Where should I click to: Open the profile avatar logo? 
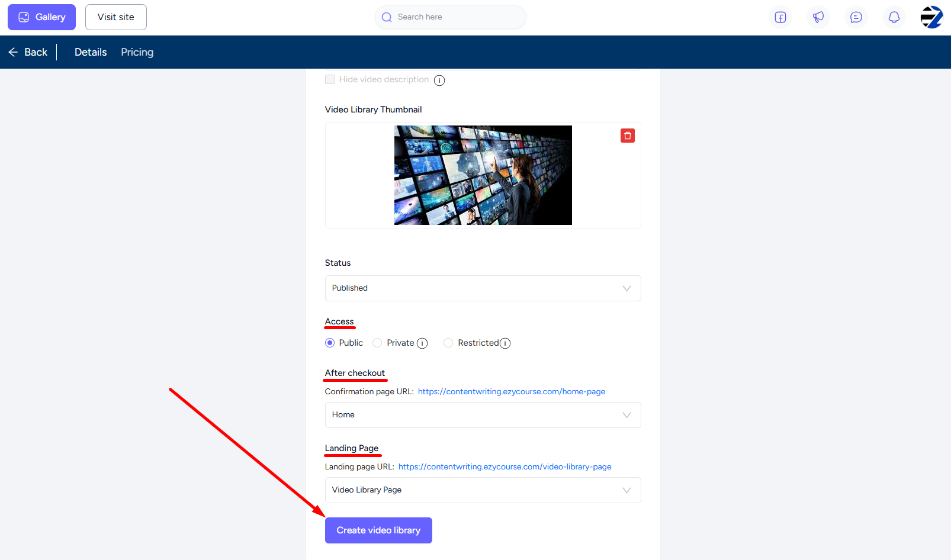coord(931,17)
